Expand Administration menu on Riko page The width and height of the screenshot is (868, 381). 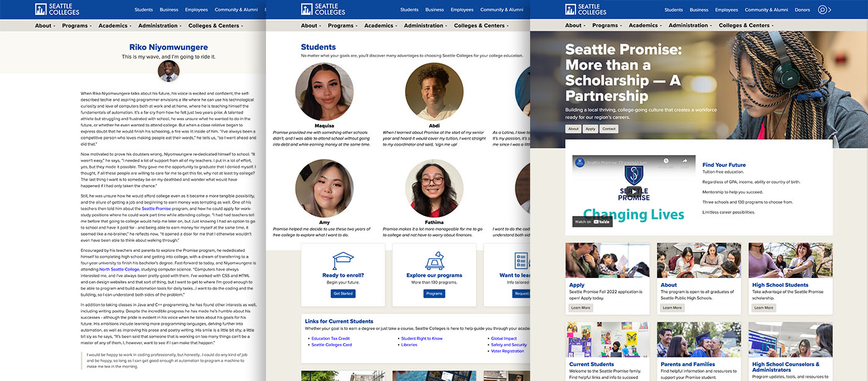(160, 25)
